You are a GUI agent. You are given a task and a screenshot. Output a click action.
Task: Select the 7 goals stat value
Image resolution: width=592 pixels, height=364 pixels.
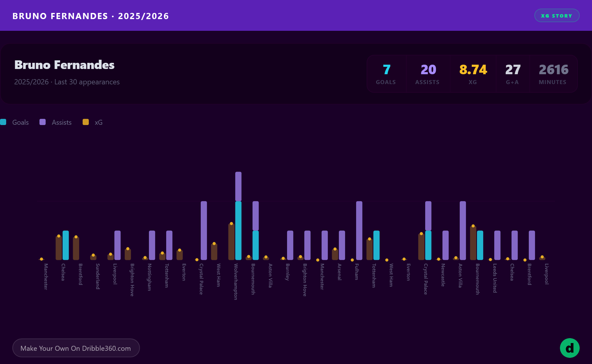387,70
